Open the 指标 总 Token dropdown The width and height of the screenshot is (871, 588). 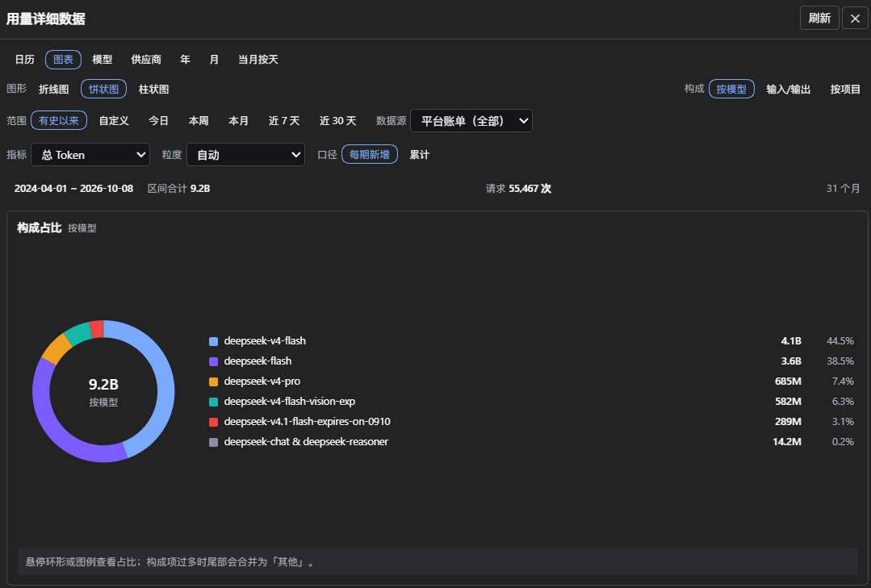[x=90, y=154]
